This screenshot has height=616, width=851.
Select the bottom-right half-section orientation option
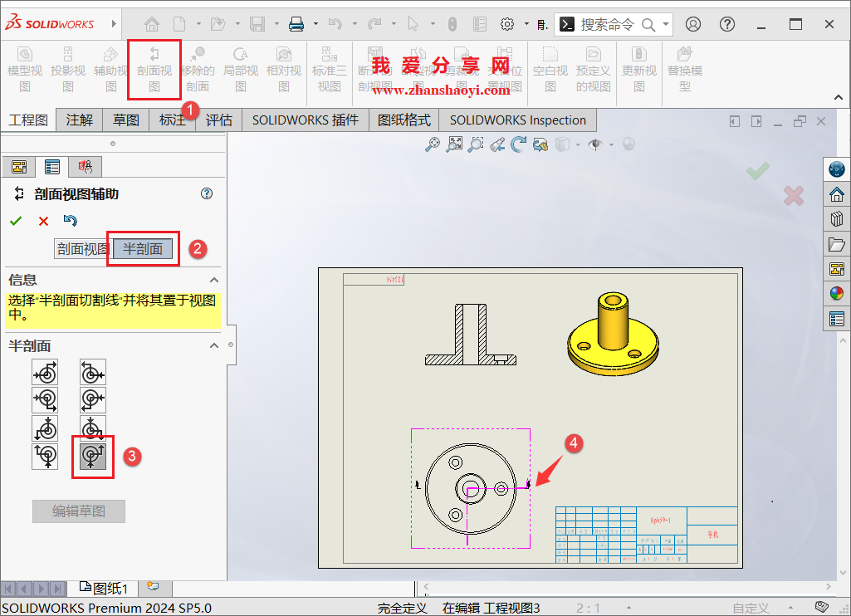(x=92, y=455)
